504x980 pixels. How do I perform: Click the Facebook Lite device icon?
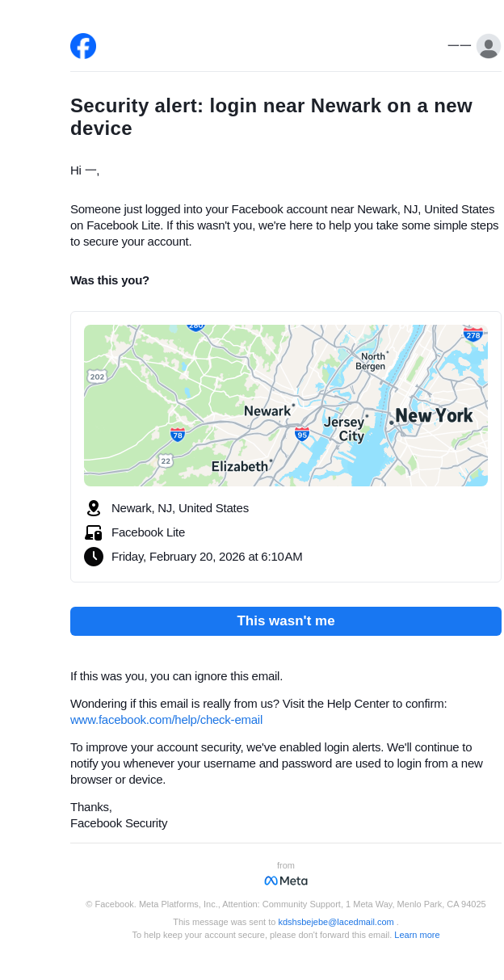(94, 532)
